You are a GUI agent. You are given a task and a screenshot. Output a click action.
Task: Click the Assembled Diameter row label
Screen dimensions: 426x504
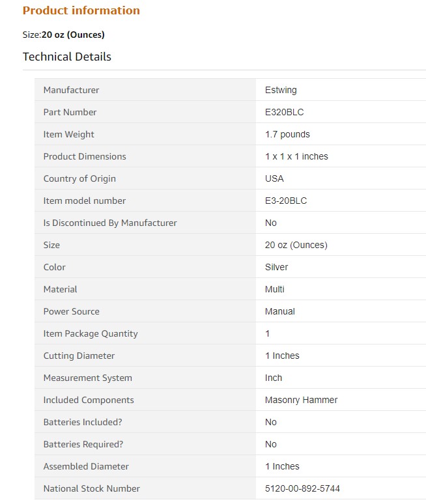point(86,466)
